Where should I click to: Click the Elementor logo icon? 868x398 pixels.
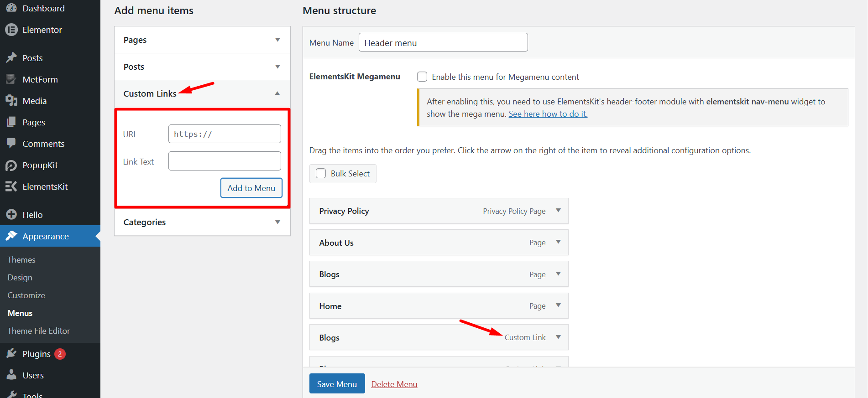pos(11,30)
